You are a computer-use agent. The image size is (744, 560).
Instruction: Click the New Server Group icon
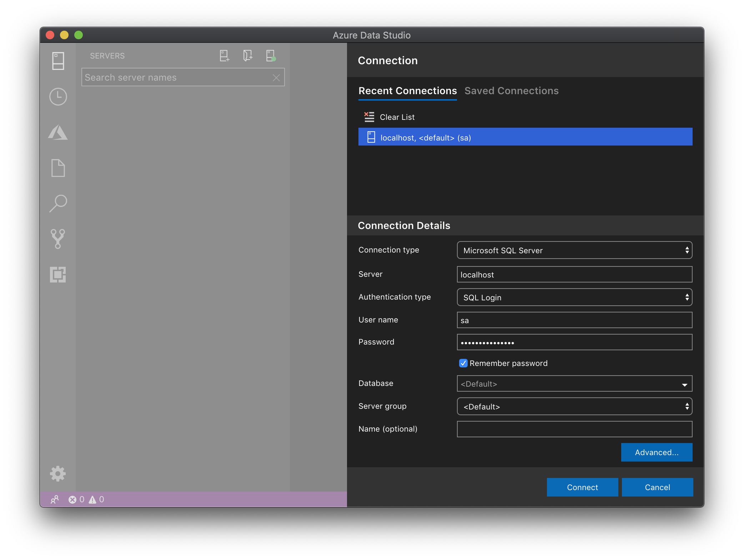[247, 56]
